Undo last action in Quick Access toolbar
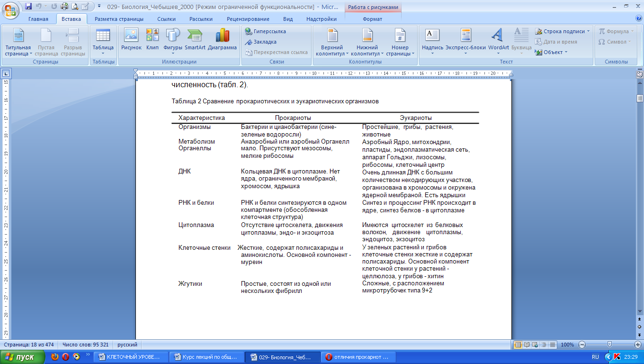The height and width of the screenshot is (364, 644). click(39, 6)
